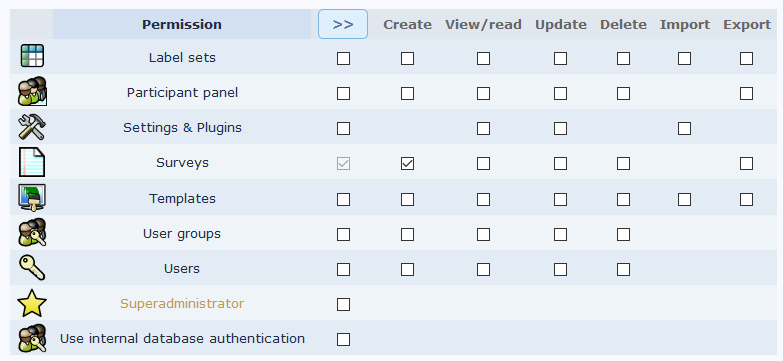This screenshot has height=361, width=783.
Task: Tick the Superadministrator checkbox
Action: (344, 304)
